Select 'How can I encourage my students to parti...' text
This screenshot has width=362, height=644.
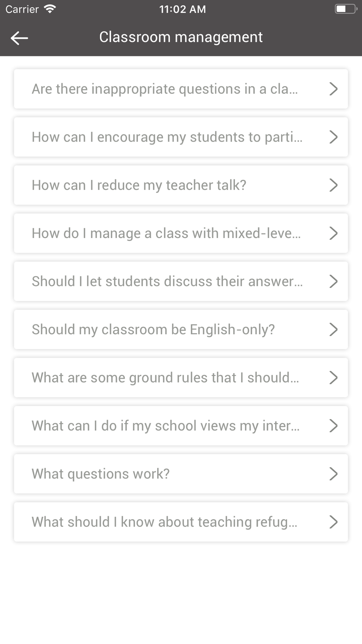pos(167,138)
